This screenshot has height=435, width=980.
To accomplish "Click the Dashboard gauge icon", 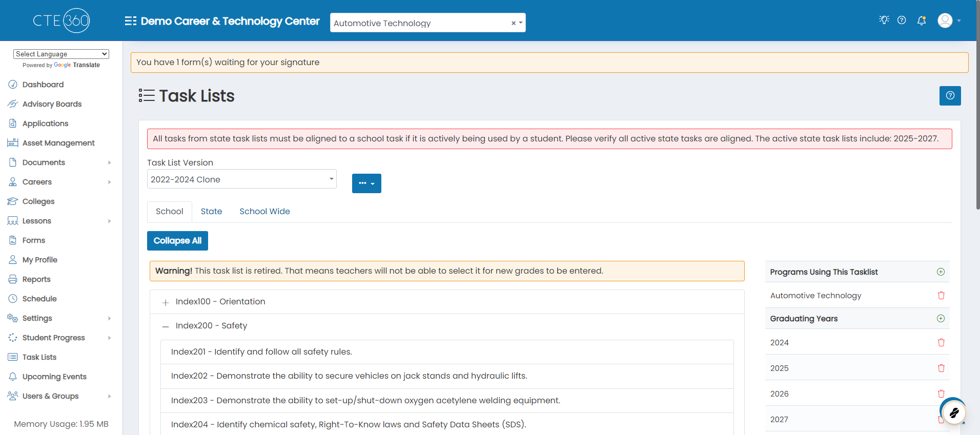I will (x=13, y=85).
